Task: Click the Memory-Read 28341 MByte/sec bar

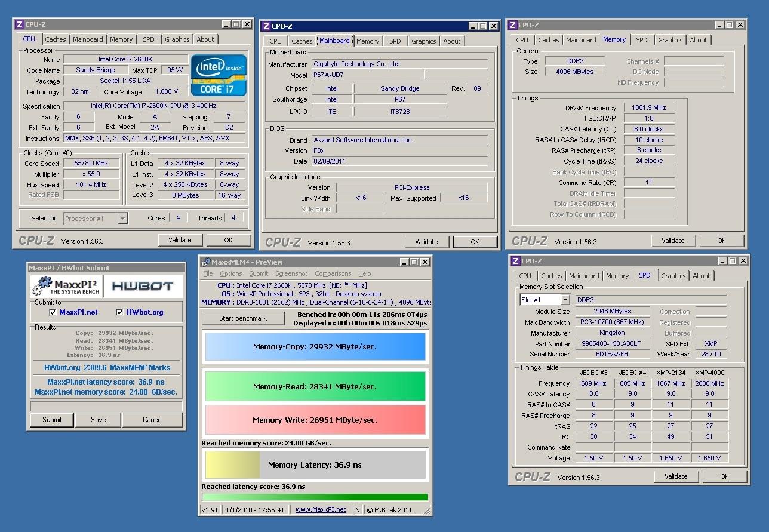Action: click(x=315, y=386)
